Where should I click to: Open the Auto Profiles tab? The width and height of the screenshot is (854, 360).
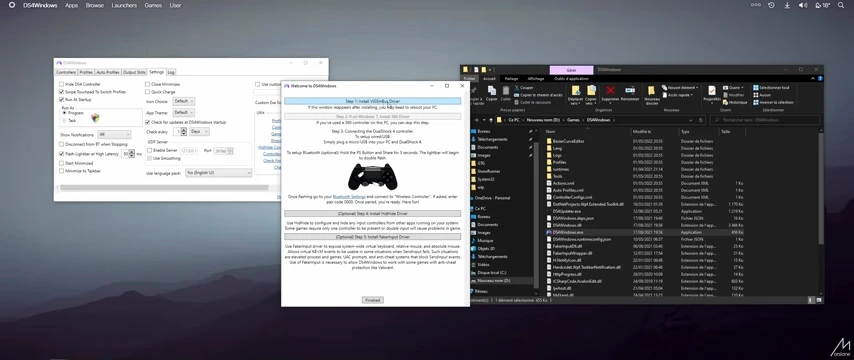point(108,72)
